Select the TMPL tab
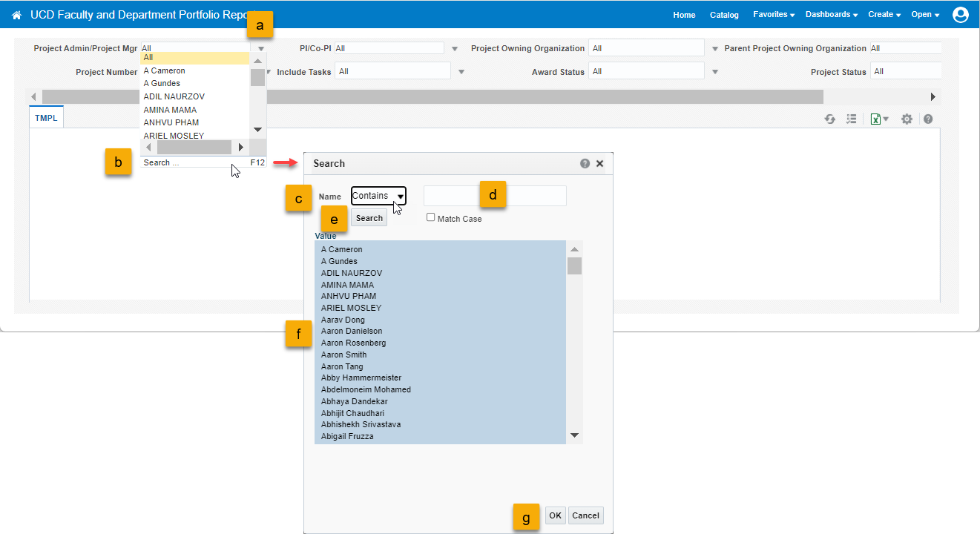 46,118
